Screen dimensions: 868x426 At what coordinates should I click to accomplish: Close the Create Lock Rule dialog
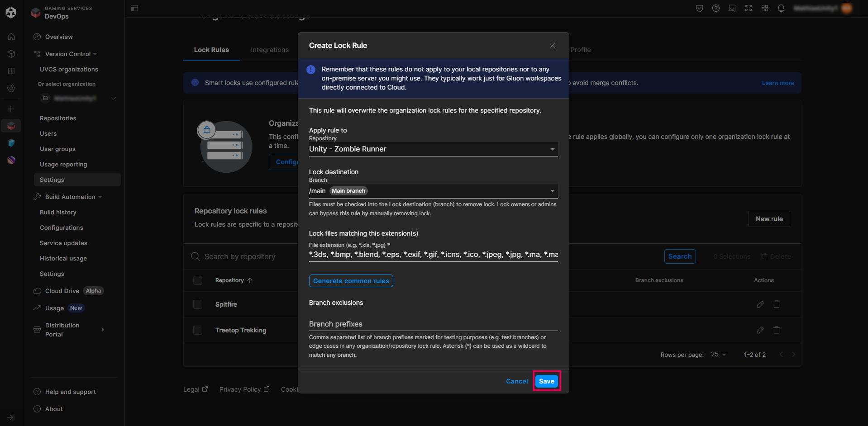click(x=552, y=45)
